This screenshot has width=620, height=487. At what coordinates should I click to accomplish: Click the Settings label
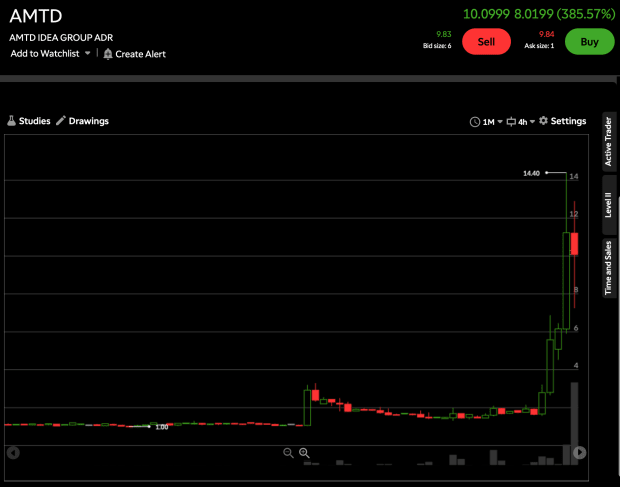tap(568, 121)
